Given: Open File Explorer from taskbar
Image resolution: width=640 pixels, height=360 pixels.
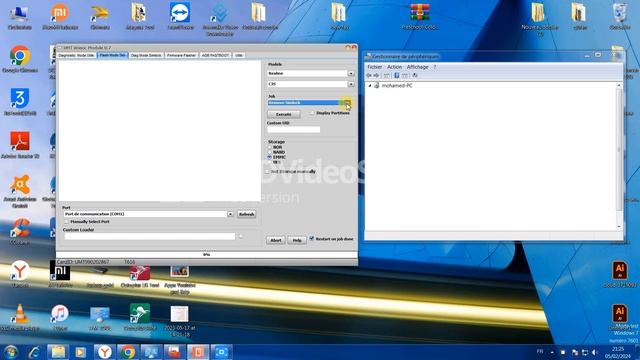Looking at the screenshot, I should point(58,352).
